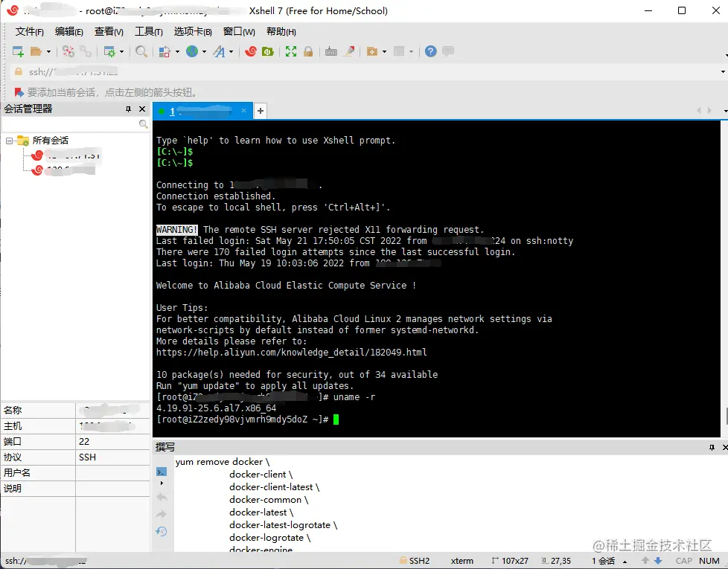Expand the globe Encoding dropdown arrow
This screenshot has width=728, height=569.
tap(204, 51)
